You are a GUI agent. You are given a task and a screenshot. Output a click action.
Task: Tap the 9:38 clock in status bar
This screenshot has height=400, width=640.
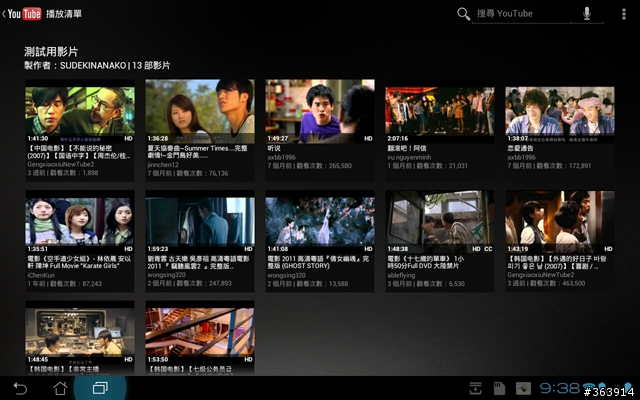pos(559,388)
